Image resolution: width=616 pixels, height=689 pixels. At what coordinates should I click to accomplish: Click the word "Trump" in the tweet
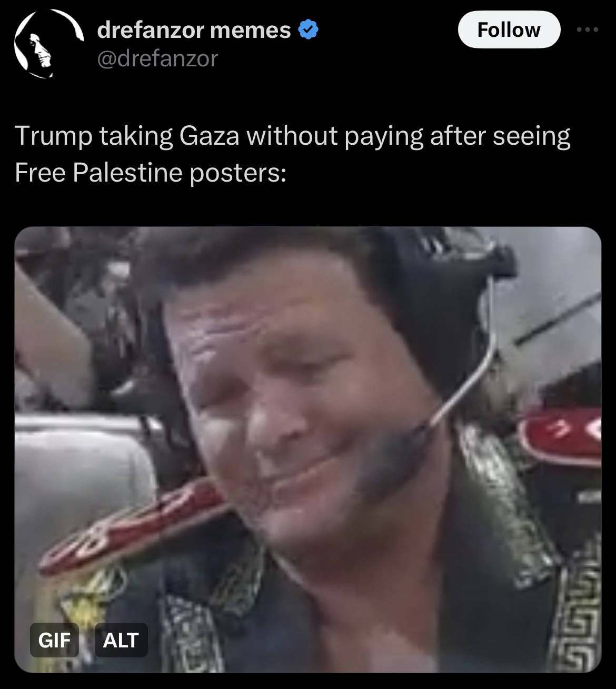pyautogui.click(x=53, y=137)
